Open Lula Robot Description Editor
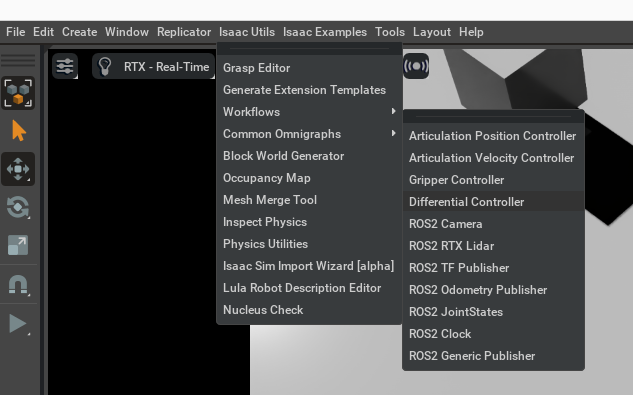Image resolution: width=633 pixels, height=395 pixels. [x=310, y=288]
